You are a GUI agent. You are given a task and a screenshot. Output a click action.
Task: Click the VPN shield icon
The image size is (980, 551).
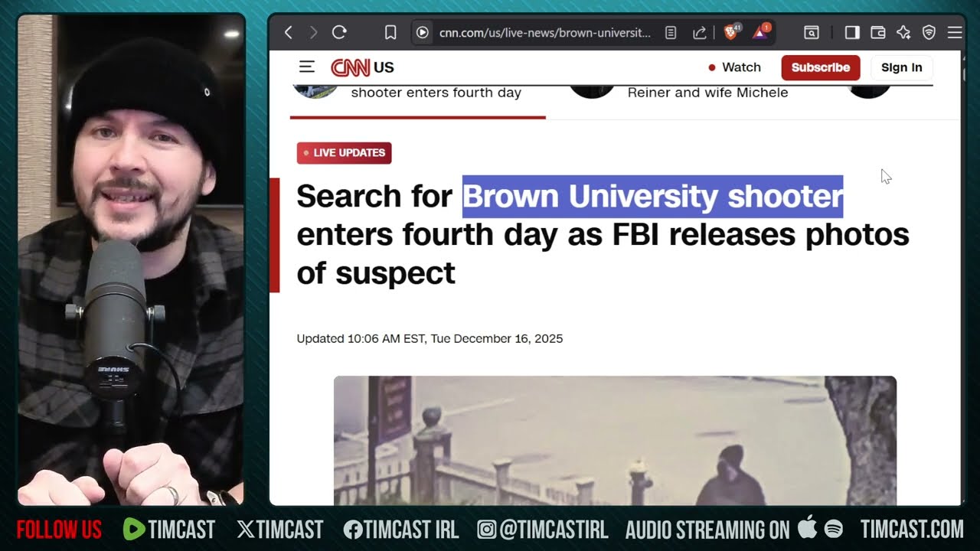tap(929, 32)
